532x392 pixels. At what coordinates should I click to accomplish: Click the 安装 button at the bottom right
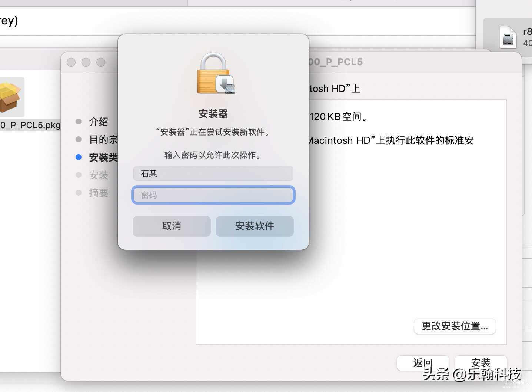pyautogui.click(x=481, y=363)
